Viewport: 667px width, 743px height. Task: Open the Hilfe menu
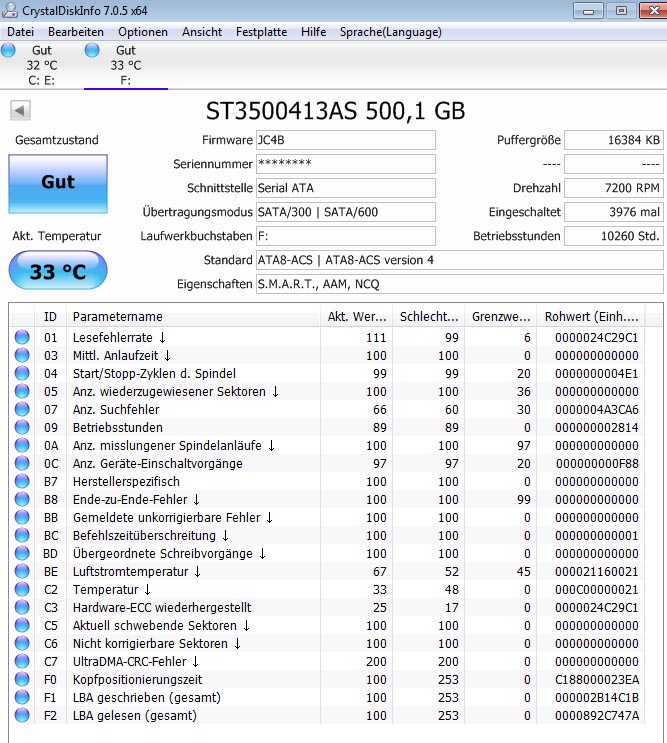314,32
